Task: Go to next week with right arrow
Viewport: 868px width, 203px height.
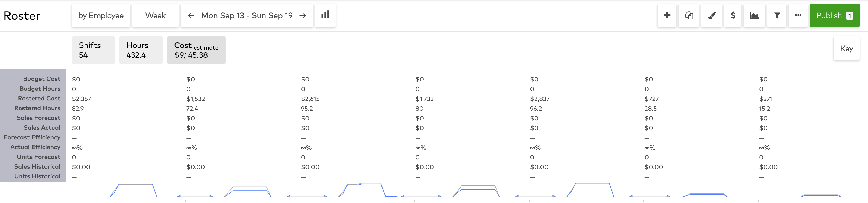Action: pyautogui.click(x=303, y=15)
